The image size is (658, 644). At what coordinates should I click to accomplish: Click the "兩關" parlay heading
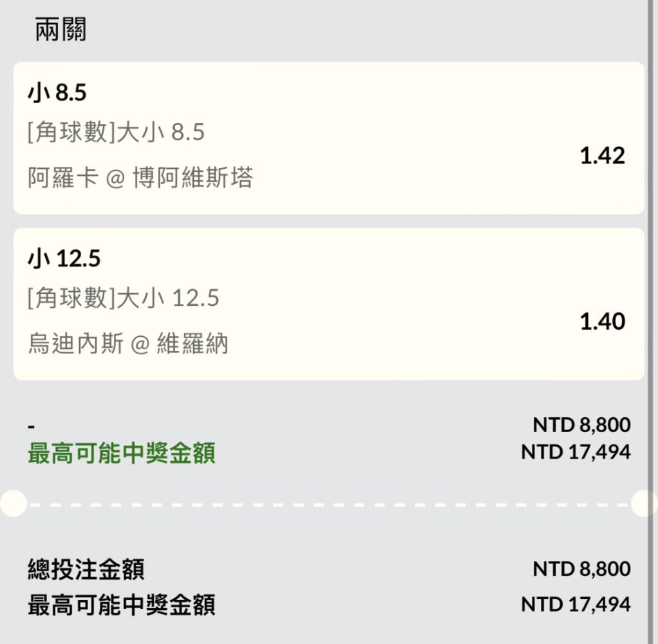[x=61, y=30]
